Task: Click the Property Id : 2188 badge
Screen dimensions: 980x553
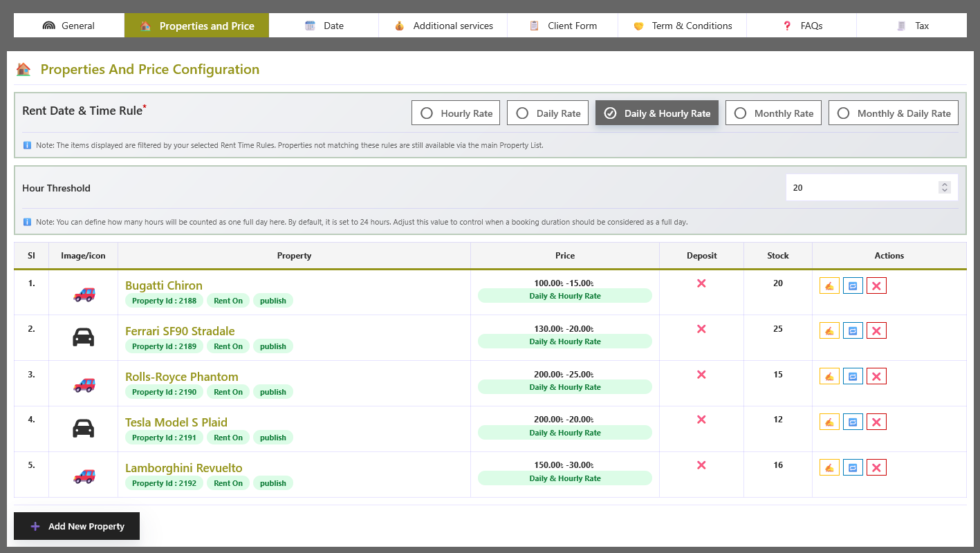Action: 164,301
